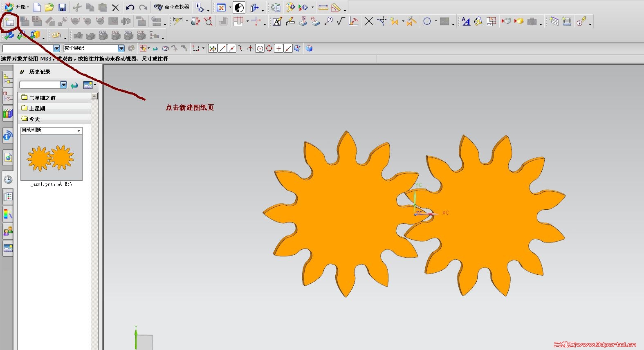The height and width of the screenshot is (350, 644).
Task: Click the Inferred Dimension lightning icon
Action: 177,21
